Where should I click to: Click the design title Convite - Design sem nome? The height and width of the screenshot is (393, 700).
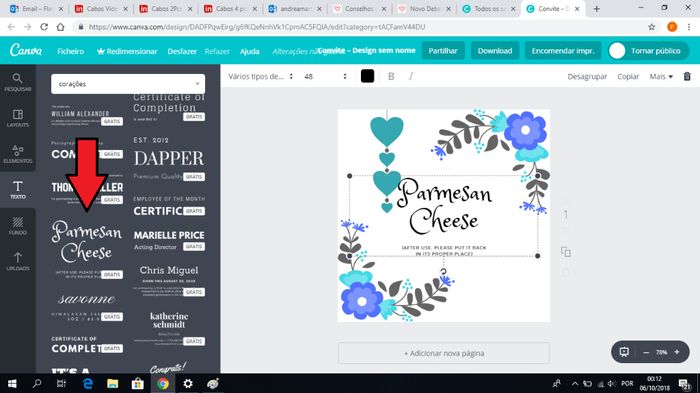367,50
